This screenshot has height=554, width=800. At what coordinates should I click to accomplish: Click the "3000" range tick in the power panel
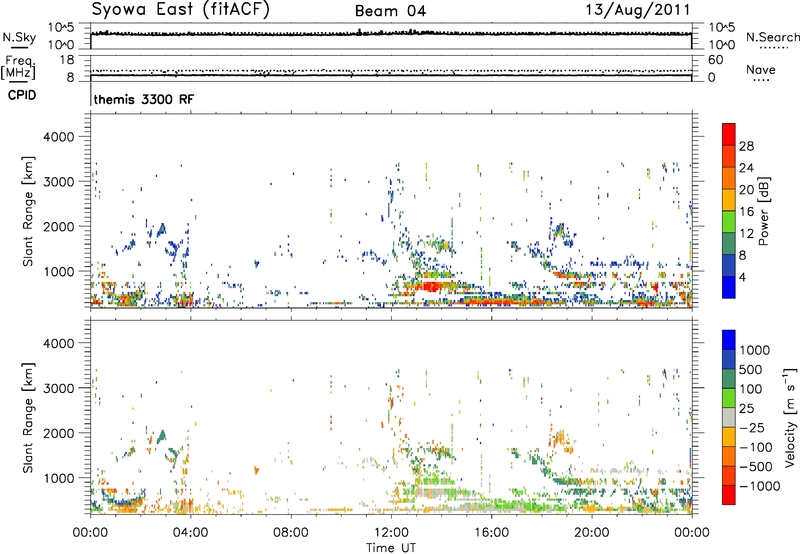58,182
